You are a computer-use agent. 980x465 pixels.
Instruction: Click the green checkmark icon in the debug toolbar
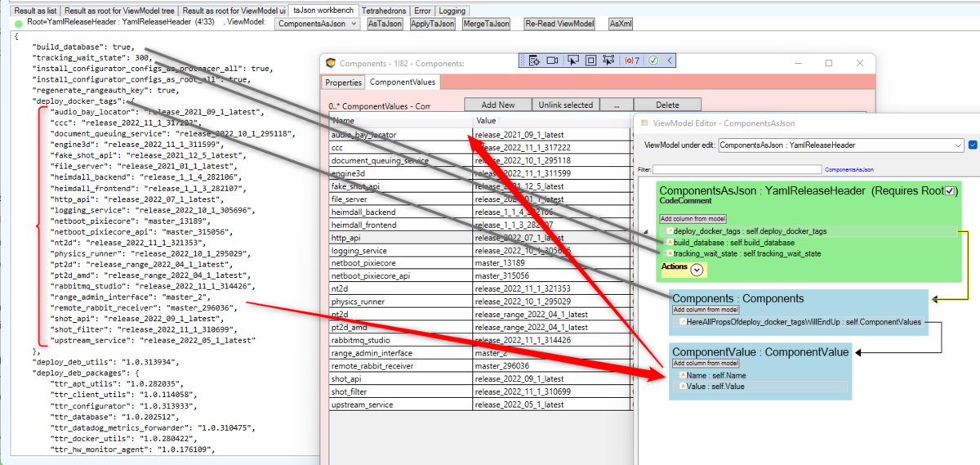(653, 60)
